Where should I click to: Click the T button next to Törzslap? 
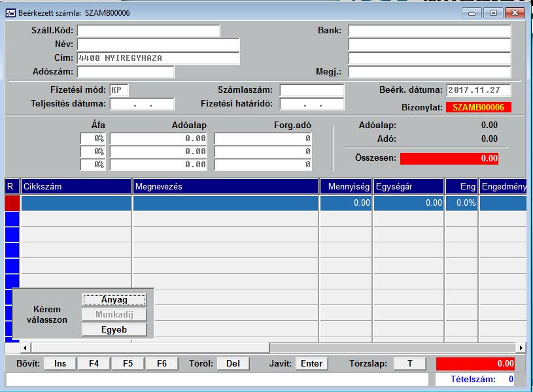click(410, 363)
